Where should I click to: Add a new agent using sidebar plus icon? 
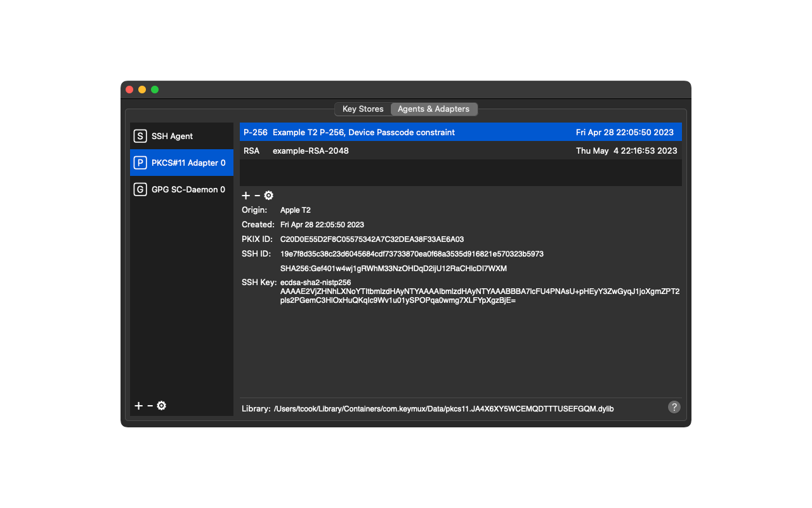pos(138,406)
